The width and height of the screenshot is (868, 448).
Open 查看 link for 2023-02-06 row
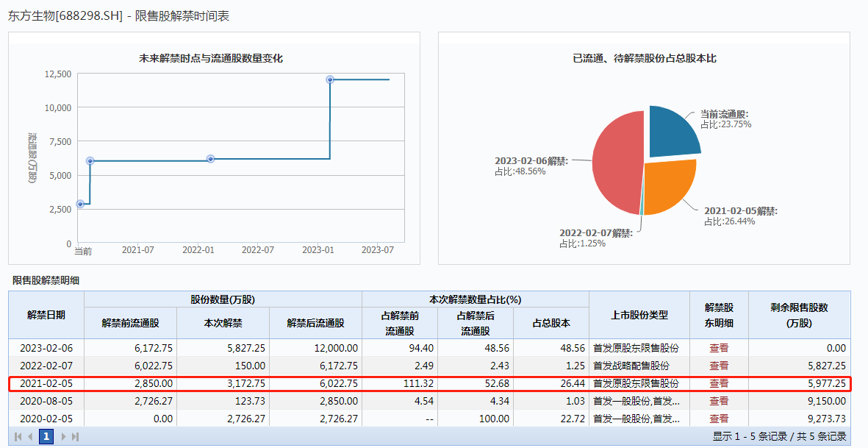point(719,348)
